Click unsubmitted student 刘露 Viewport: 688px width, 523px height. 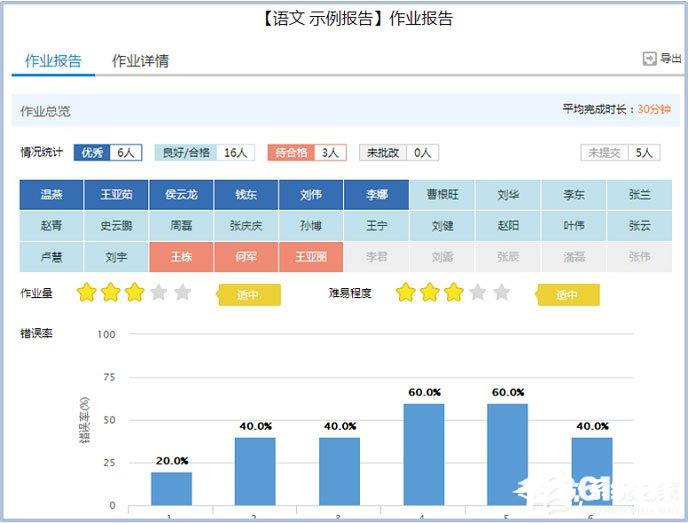click(442, 257)
